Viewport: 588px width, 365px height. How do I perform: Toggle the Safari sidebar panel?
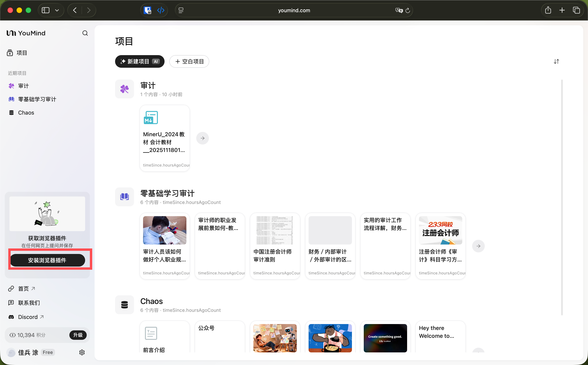45,10
